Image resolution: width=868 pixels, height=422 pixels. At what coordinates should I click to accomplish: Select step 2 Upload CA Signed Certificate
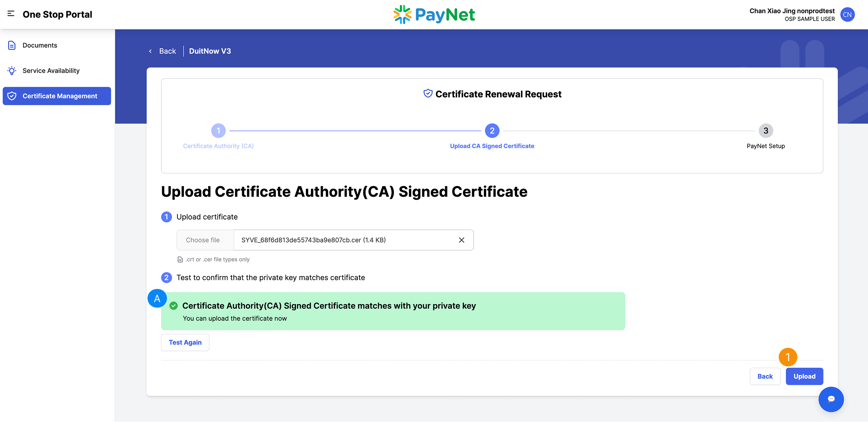tap(492, 131)
